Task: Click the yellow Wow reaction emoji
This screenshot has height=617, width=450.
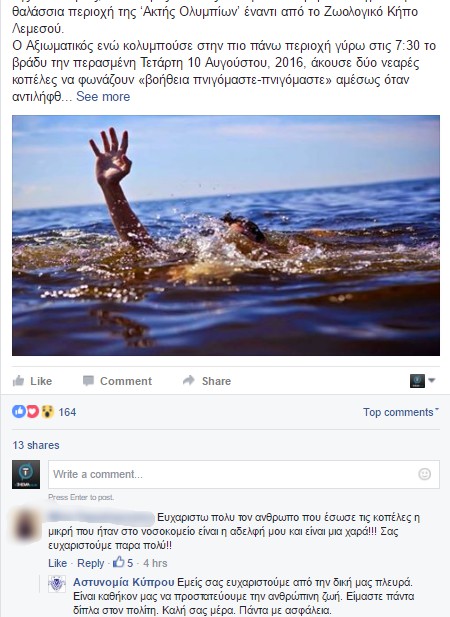Action: point(47,412)
